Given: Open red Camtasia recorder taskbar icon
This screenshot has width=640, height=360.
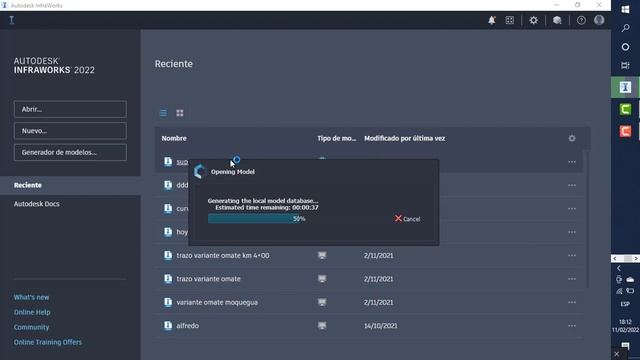Looking at the screenshot, I should click(625, 131).
